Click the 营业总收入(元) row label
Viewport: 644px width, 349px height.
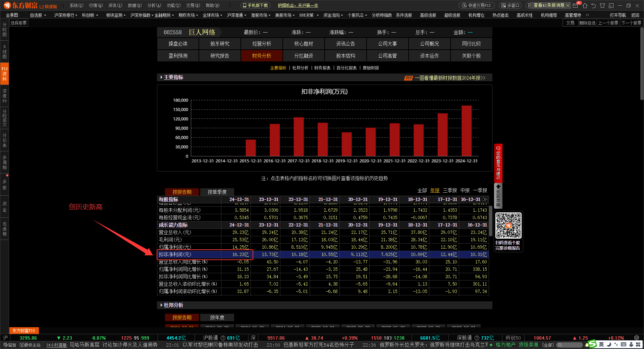click(x=175, y=232)
